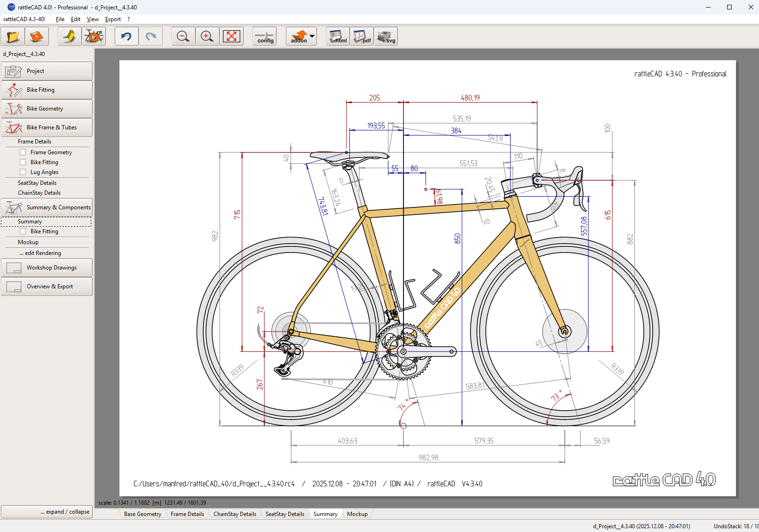759x532 pixels.
Task: Enable the Frame Geometry checkbox
Action: 23,152
